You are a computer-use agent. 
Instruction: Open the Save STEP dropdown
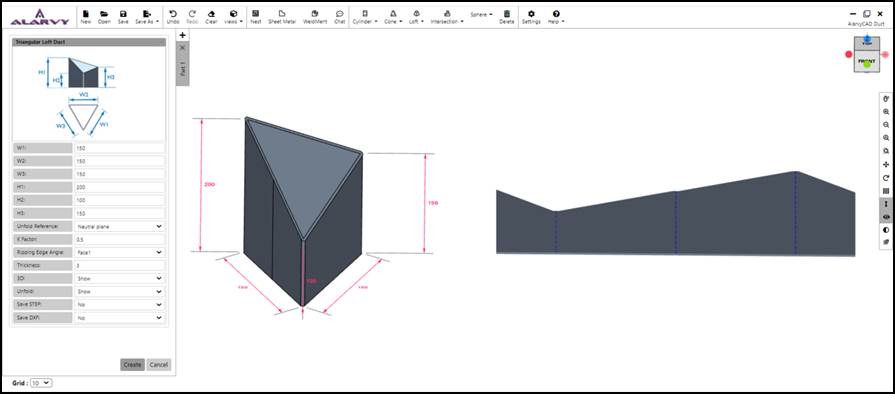pyautogui.click(x=119, y=305)
